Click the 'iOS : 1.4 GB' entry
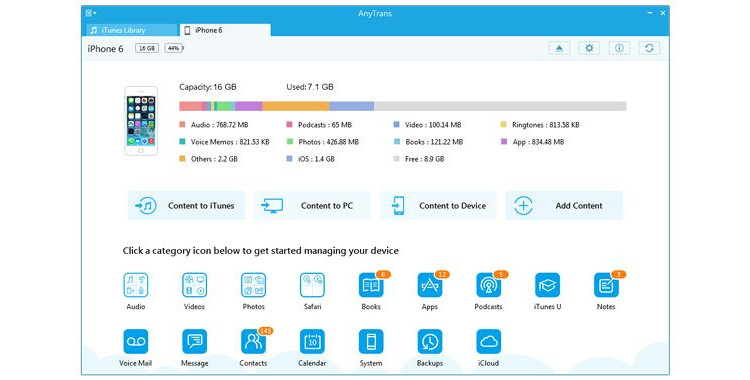 pos(311,159)
